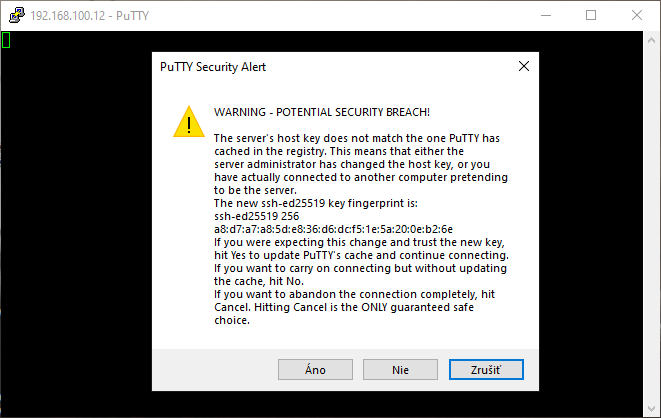
Task: Click the yellow warning triangle icon
Action: pyautogui.click(x=189, y=122)
